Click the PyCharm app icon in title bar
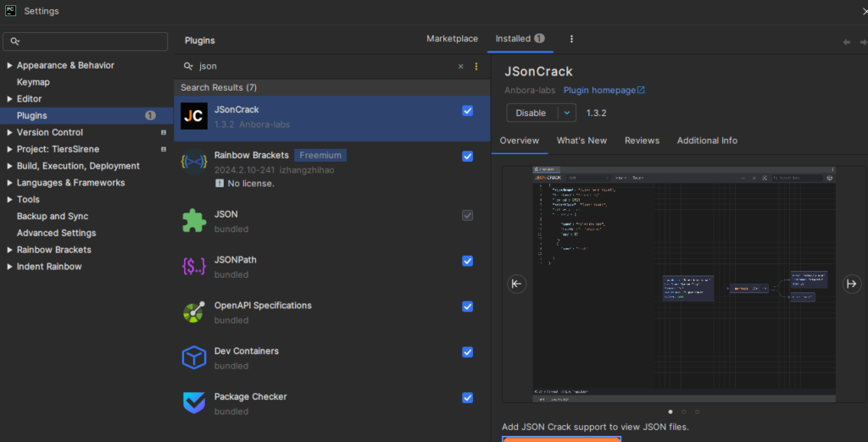 click(10, 10)
